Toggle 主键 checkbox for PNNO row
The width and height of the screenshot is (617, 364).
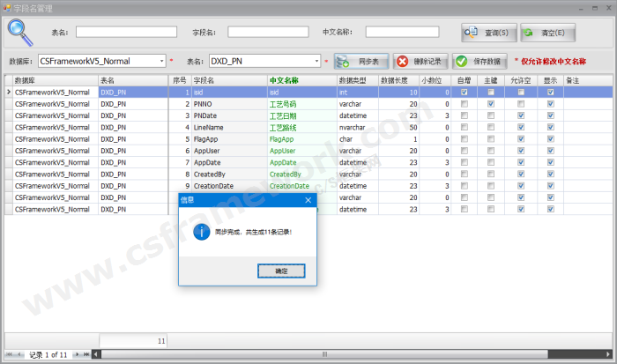(491, 104)
